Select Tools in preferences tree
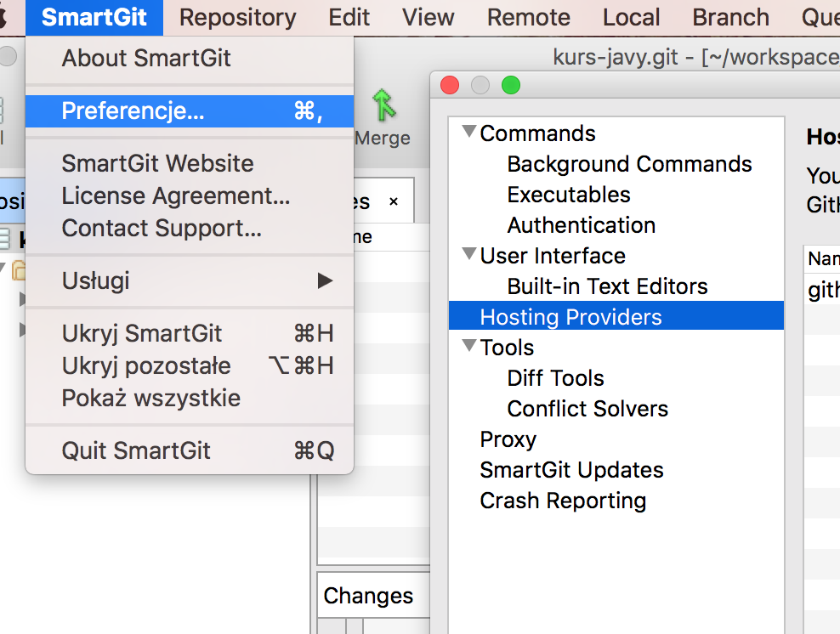Screen dimensions: 840x634 [x=507, y=347]
